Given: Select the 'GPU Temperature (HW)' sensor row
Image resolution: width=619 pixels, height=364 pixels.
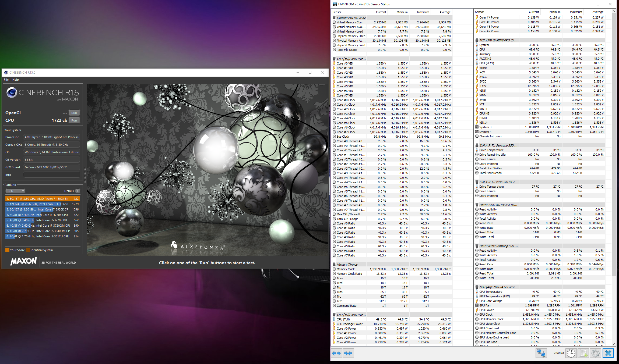Looking at the screenshot, I should tap(540, 296).
